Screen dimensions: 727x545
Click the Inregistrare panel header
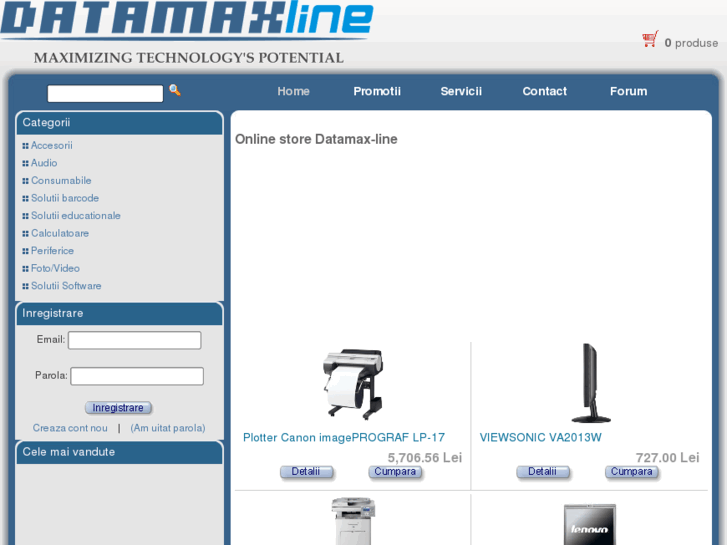120,314
